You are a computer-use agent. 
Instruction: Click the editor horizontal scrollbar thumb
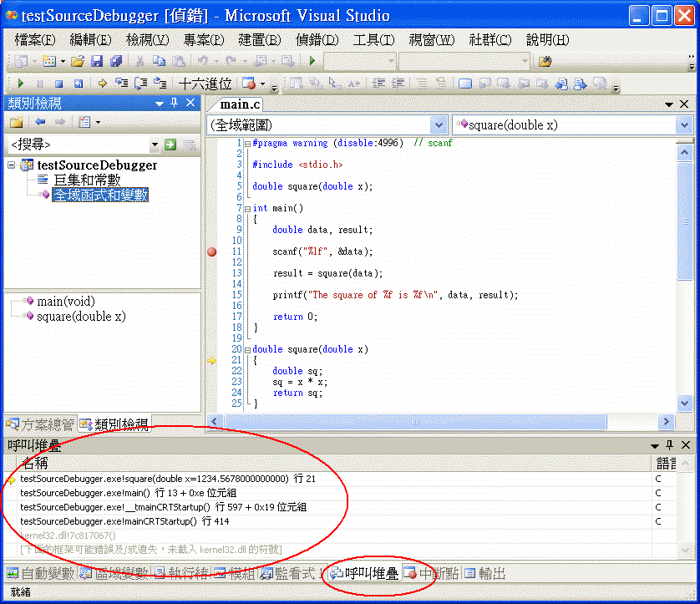(x=416, y=422)
